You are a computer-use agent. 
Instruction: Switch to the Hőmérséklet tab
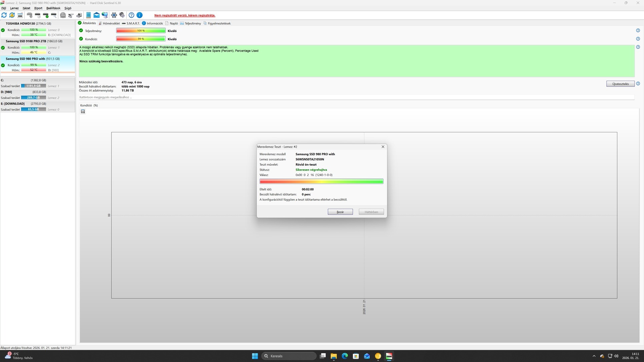[x=109, y=23]
